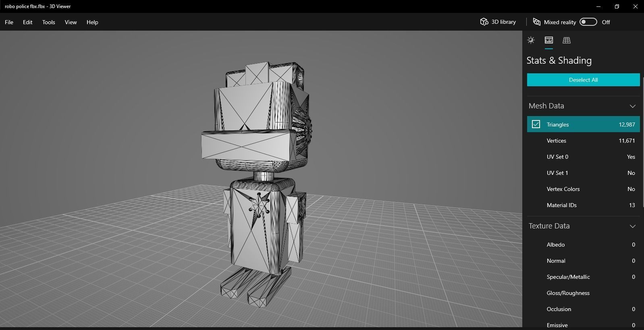Click the Deselect All button
The image size is (644, 330).
tap(583, 80)
